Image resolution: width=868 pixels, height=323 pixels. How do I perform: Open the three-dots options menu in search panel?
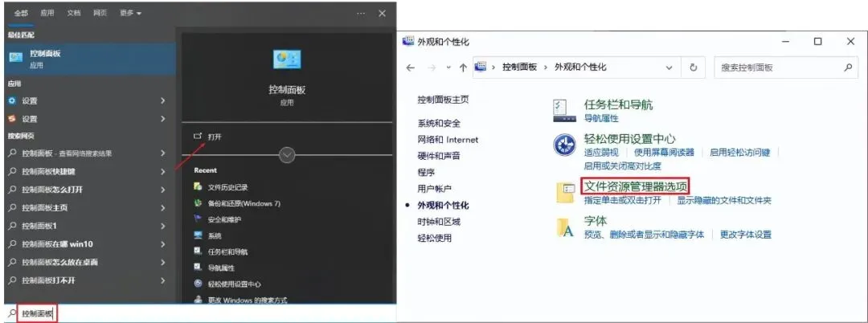click(361, 14)
